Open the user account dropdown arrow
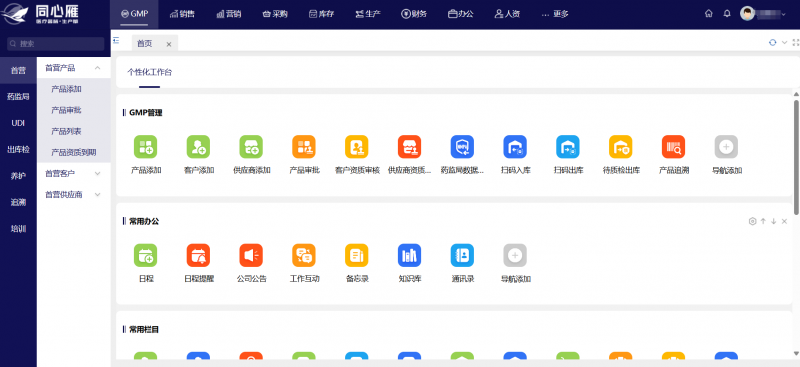The image size is (800, 367). click(x=784, y=14)
